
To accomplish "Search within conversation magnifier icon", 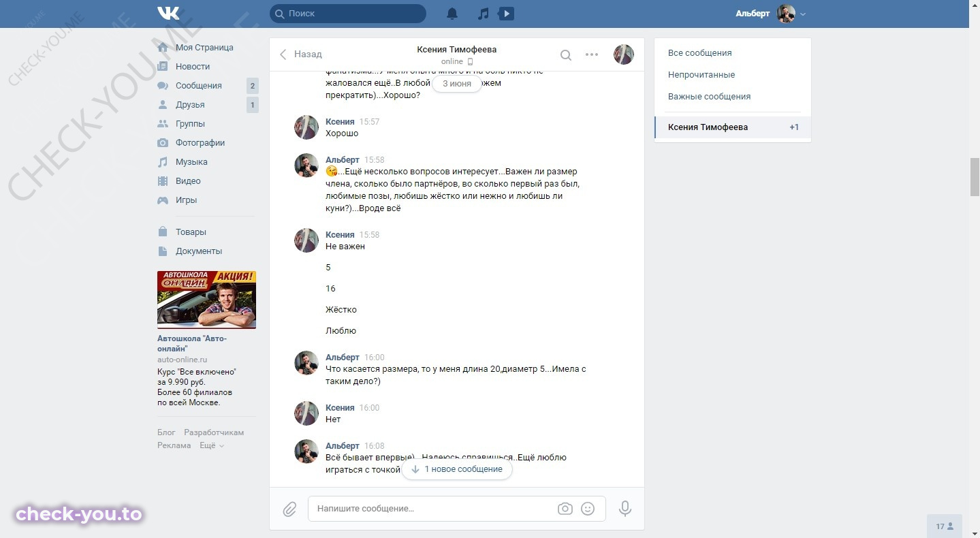I will (566, 55).
